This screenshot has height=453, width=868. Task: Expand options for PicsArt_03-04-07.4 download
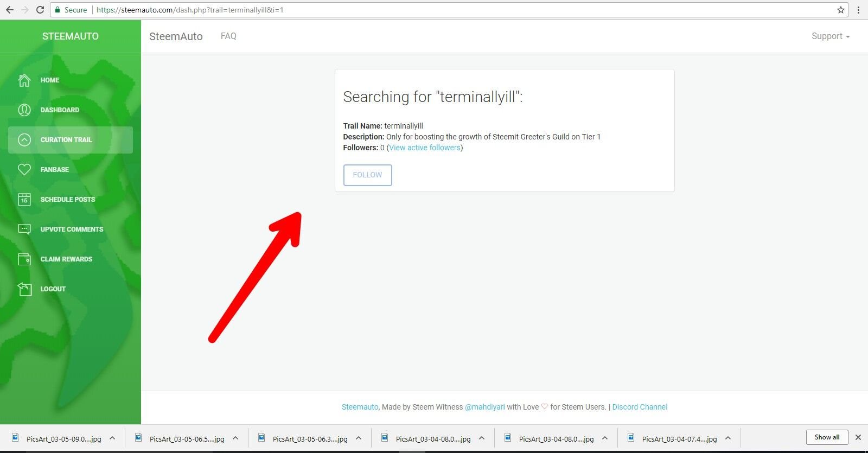pos(728,438)
